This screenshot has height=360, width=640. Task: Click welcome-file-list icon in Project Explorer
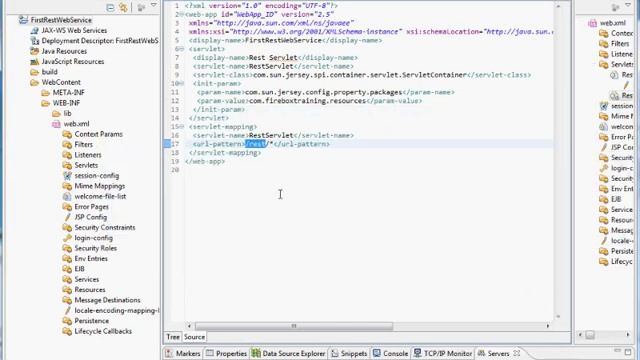click(67, 196)
